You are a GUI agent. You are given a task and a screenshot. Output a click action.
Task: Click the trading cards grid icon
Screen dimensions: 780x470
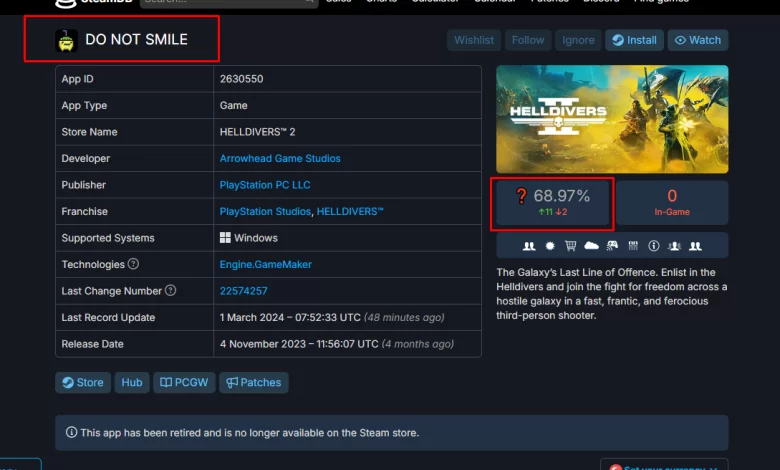[x=633, y=245]
